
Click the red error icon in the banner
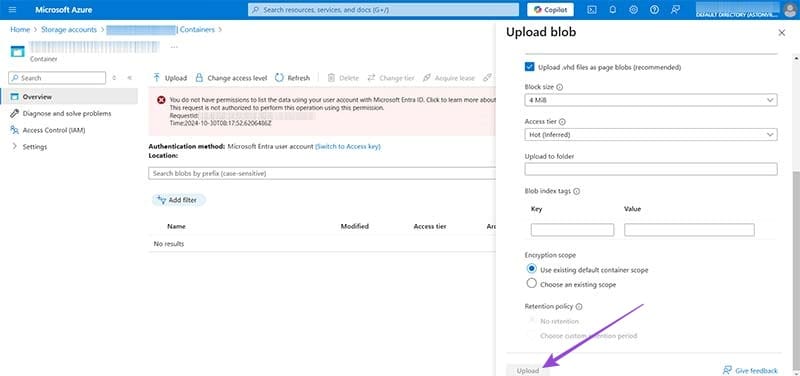[x=161, y=101]
